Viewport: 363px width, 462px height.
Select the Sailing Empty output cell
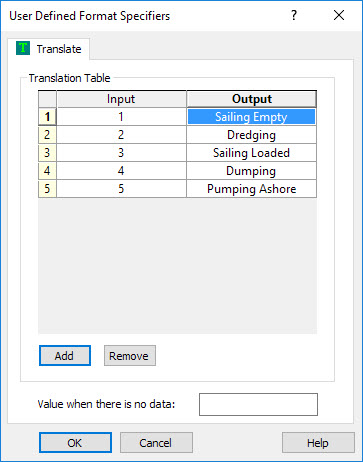click(x=251, y=117)
